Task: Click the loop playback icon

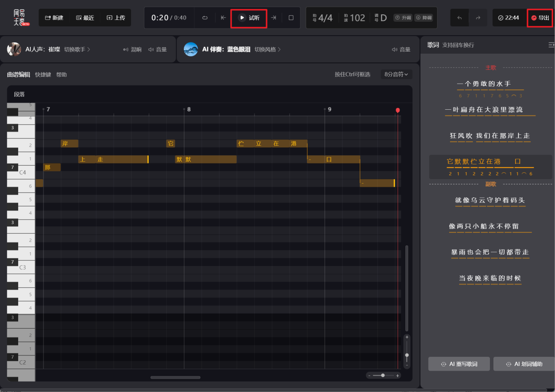Action: [205, 18]
